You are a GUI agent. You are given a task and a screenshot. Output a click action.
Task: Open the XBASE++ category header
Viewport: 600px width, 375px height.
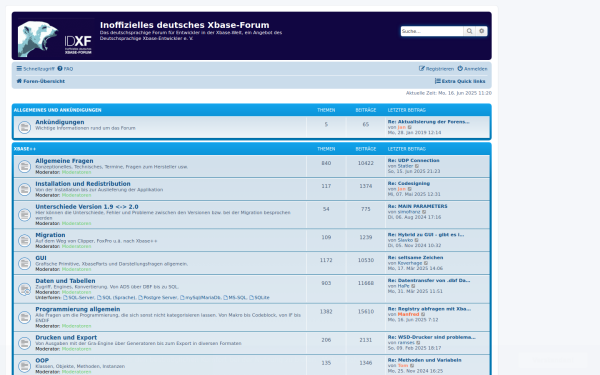pyautogui.click(x=25, y=149)
